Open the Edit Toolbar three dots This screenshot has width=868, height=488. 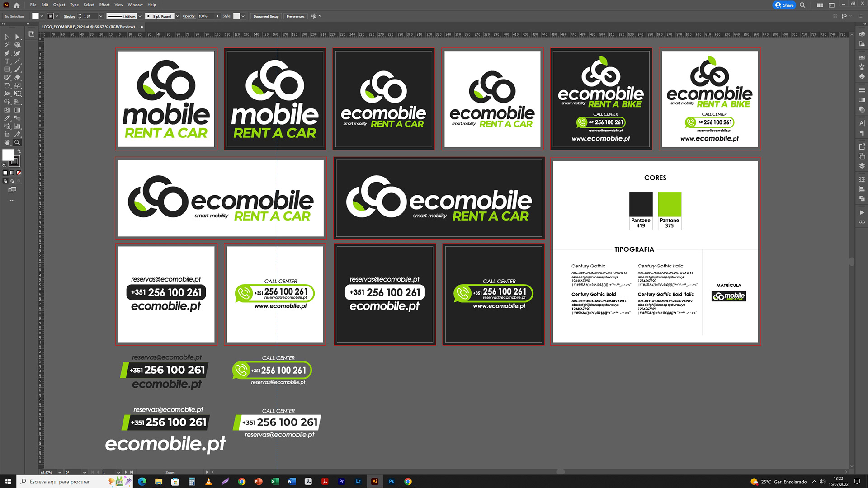point(12,200)
